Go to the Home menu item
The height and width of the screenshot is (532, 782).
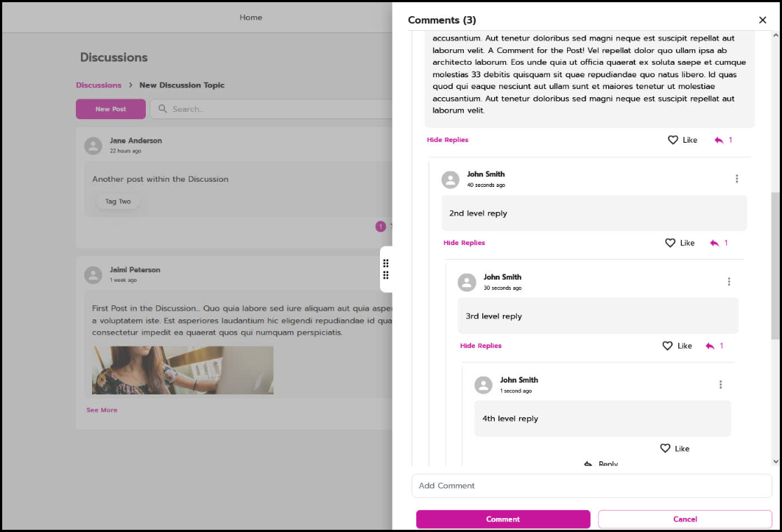click(x=250, y=18)
